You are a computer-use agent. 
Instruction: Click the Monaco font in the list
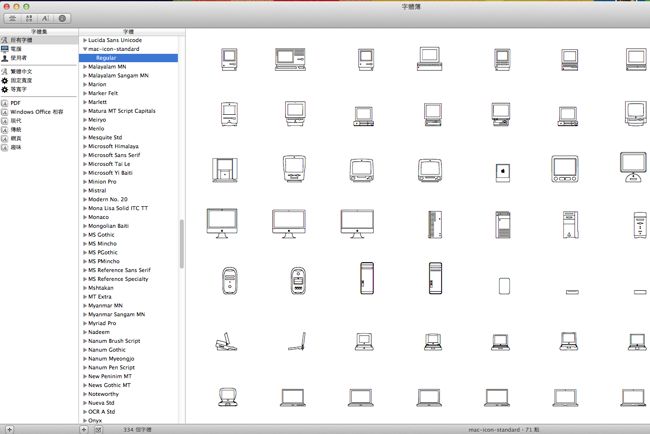(99, 216)
